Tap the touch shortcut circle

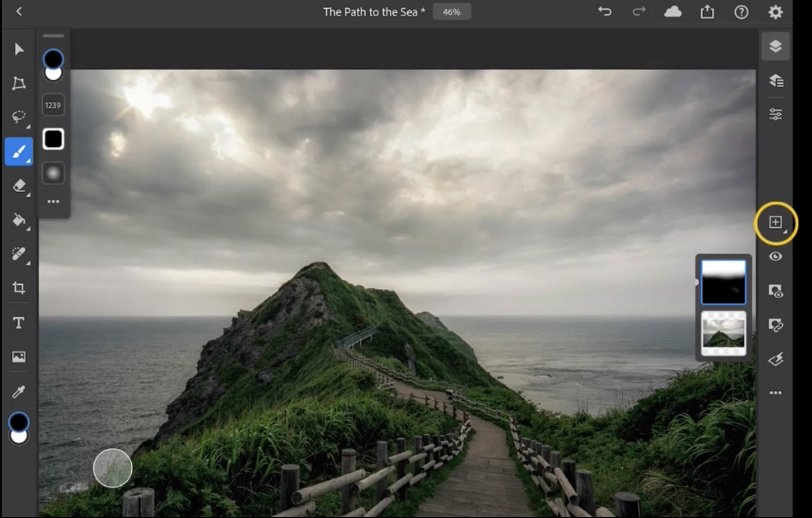pyautogui.click(x=112, y=468)
